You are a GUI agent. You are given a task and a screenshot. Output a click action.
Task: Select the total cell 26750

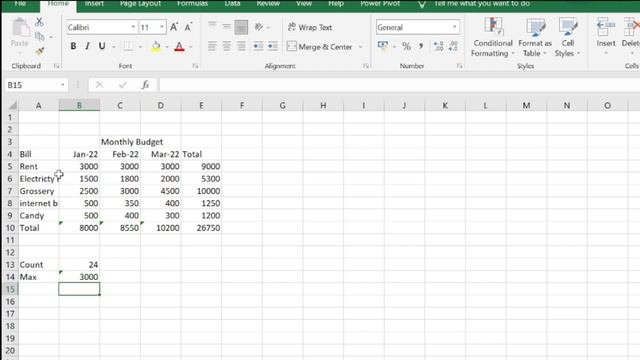click(202, 228)
